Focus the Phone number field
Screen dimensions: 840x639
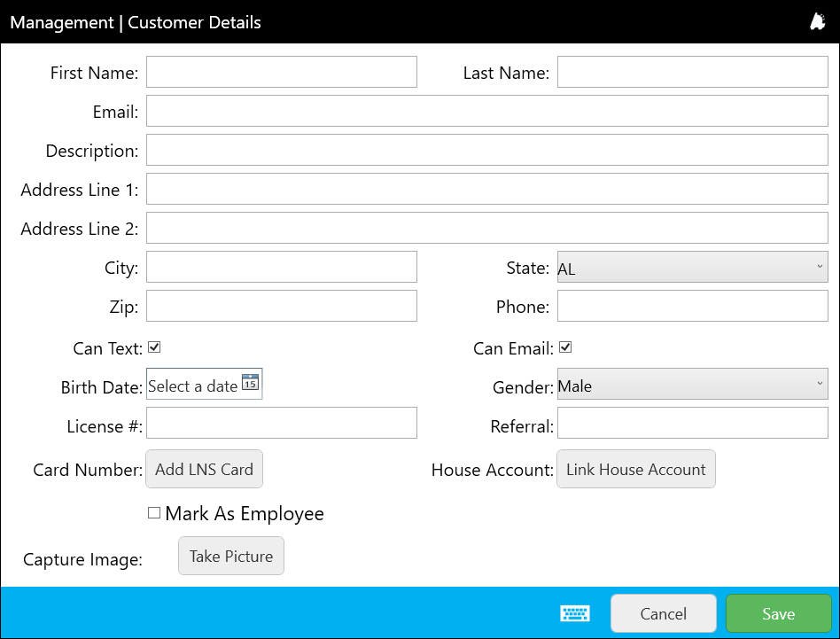coord(692,307)
